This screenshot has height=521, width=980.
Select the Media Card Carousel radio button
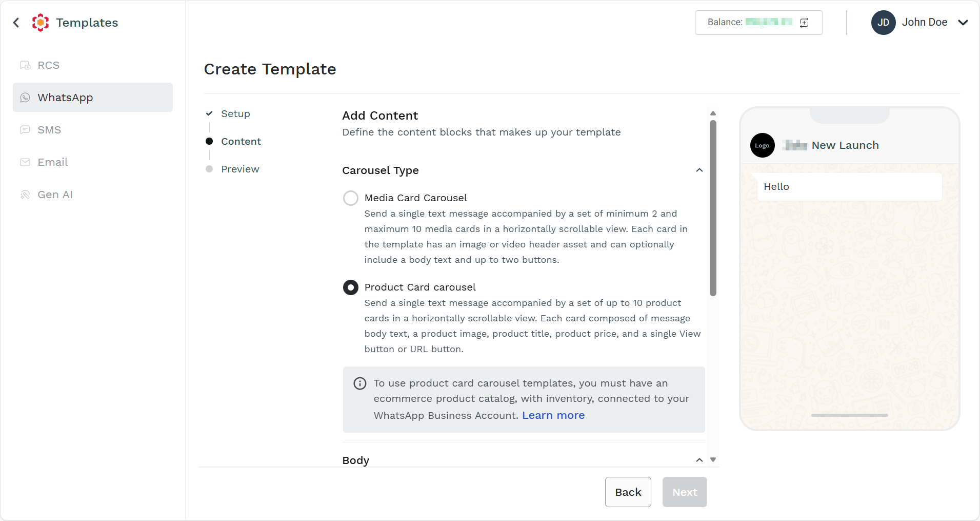[351, 198]
